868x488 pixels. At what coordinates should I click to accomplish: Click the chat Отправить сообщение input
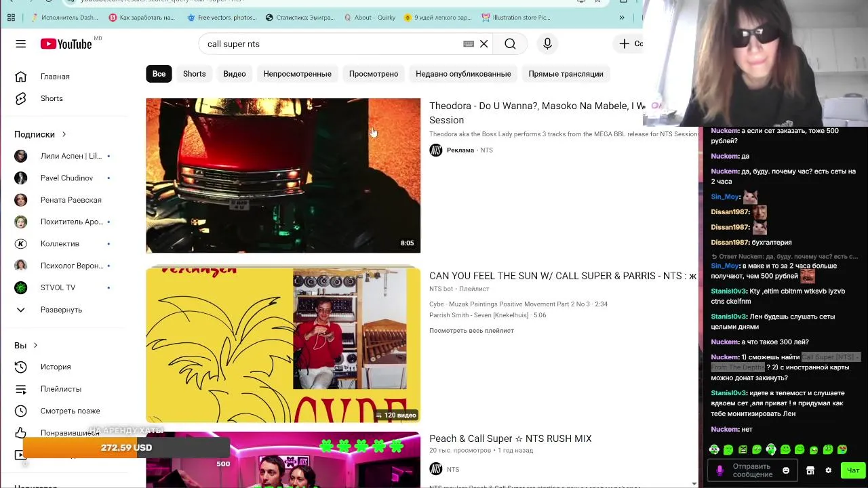tap(752, 470)
